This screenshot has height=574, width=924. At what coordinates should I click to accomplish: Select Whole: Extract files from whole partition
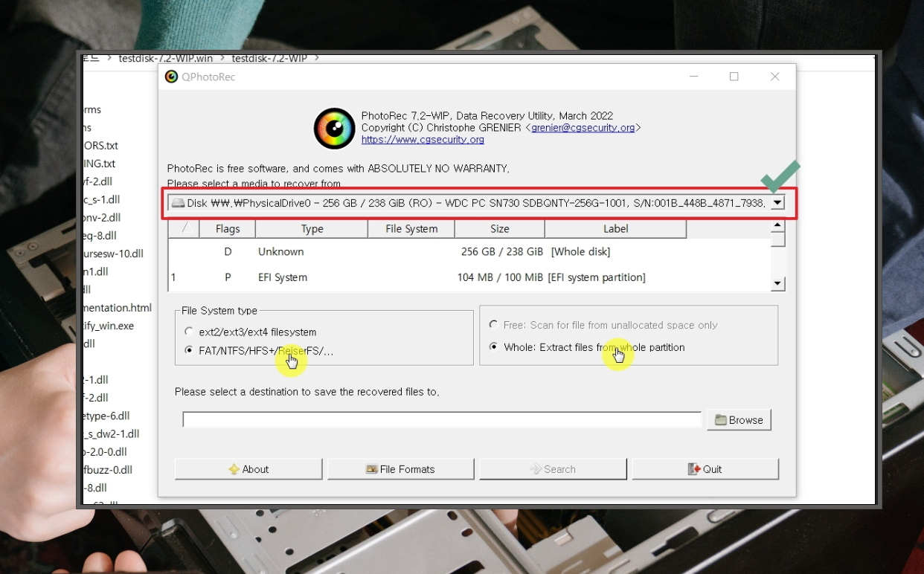494,347
